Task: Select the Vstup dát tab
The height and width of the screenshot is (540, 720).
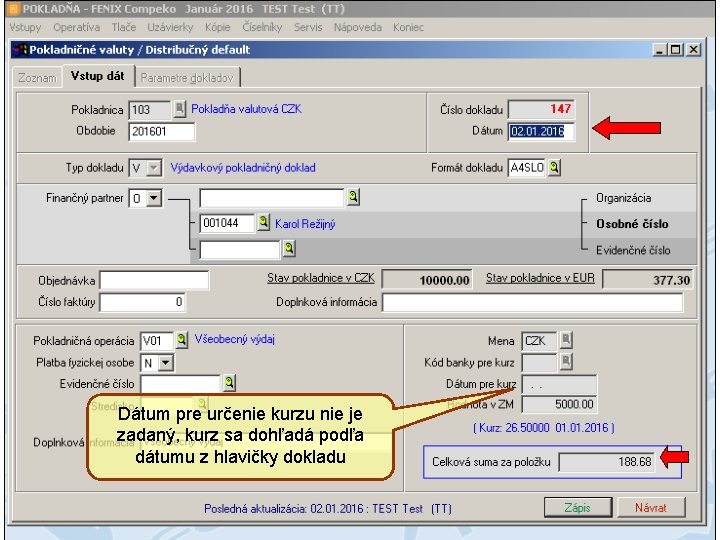Action: [x=98, y=76]
